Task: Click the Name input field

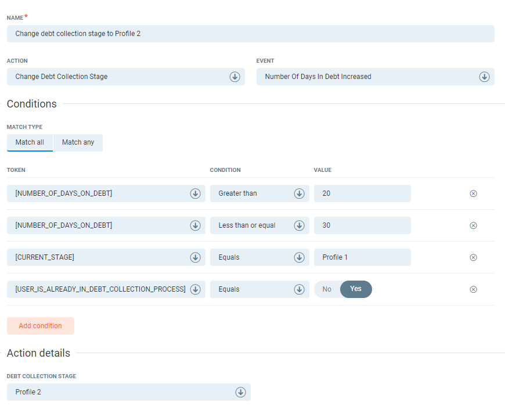Action: [x=250, y=34]
